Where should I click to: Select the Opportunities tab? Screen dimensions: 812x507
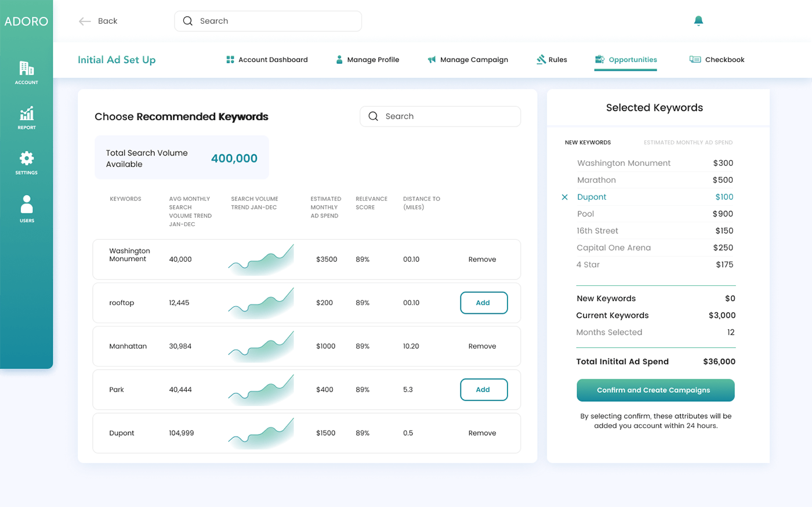626,60
